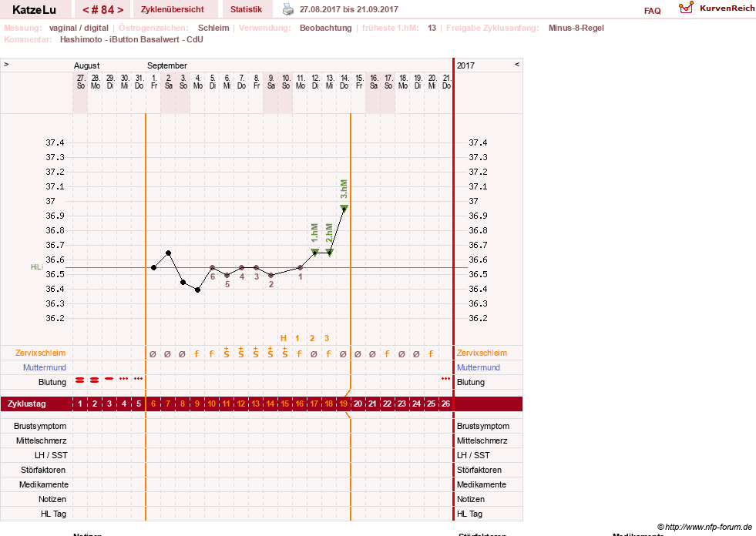This screenshot has height=536, width=756.
Task: Click the Zyklustag row label
Action: click(x=26, y=404)
